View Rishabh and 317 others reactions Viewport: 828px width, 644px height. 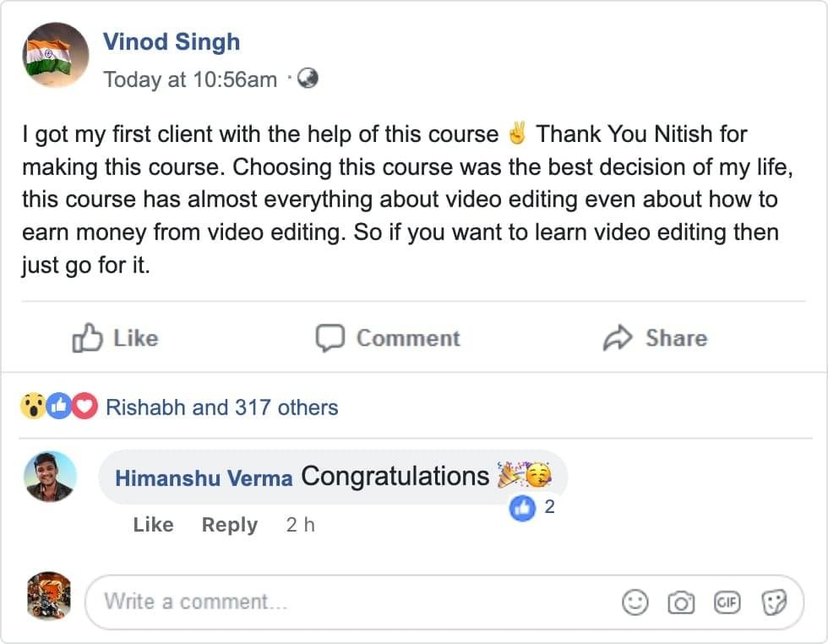pyautogui.click(x=221, y=407)
